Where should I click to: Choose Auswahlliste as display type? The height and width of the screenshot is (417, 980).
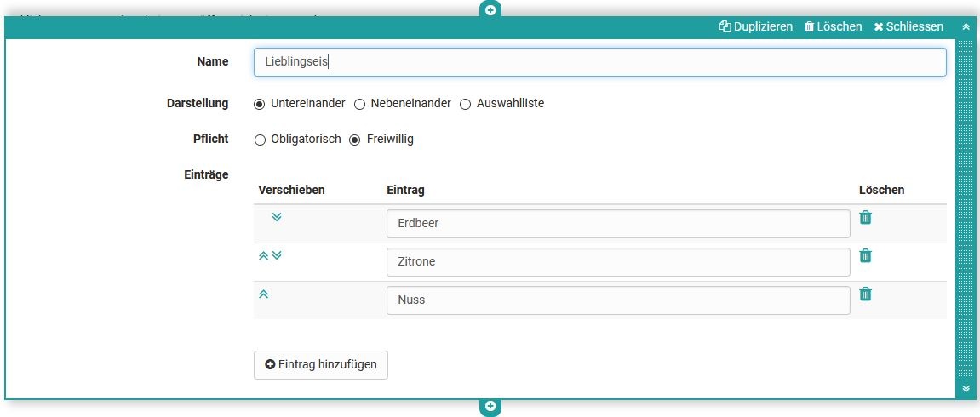[465, 104]
